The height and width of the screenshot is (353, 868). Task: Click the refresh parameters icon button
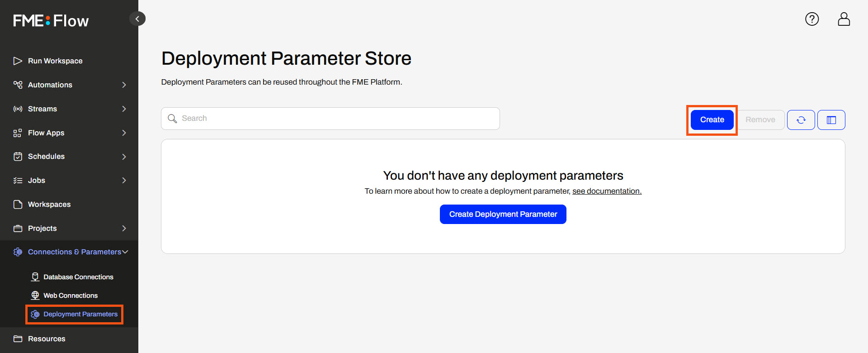pyautogui.click(x=801, y=120)
